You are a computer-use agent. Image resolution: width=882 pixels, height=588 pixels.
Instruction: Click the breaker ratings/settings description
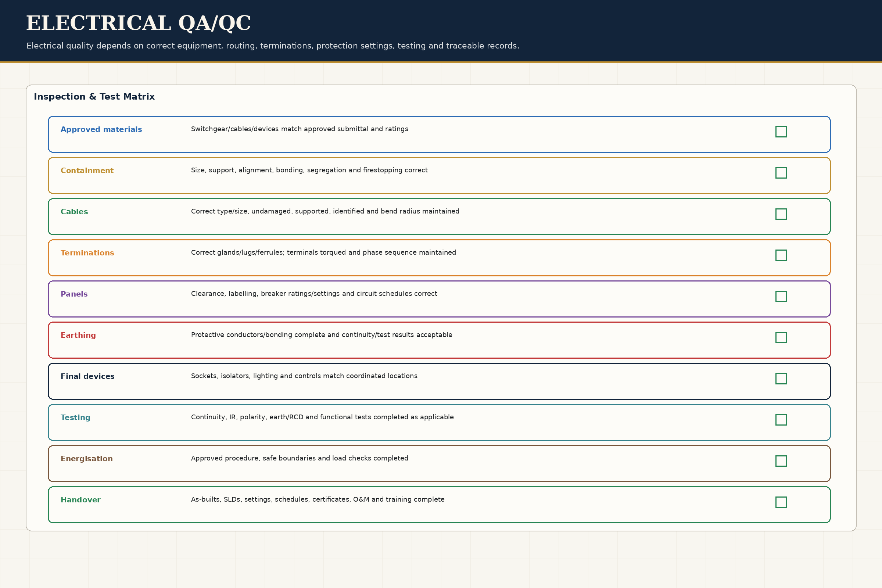pyautogui.click(x=314, y=294)
